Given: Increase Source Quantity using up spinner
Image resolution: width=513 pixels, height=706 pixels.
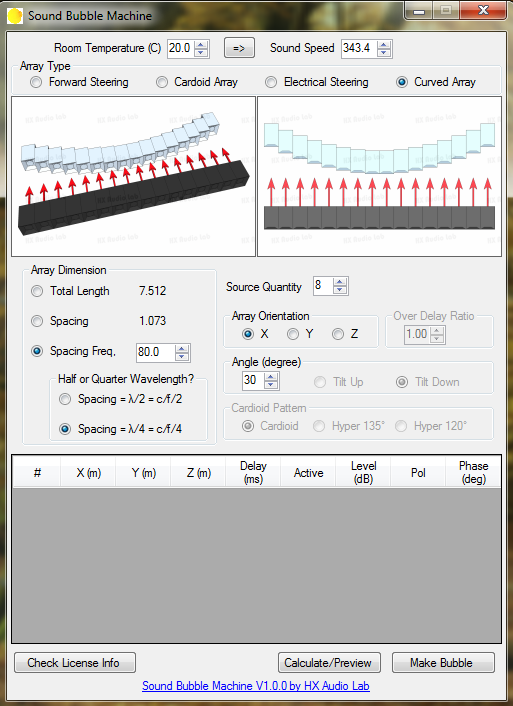Looking at the screenshot, I should [x=340, y=282].
